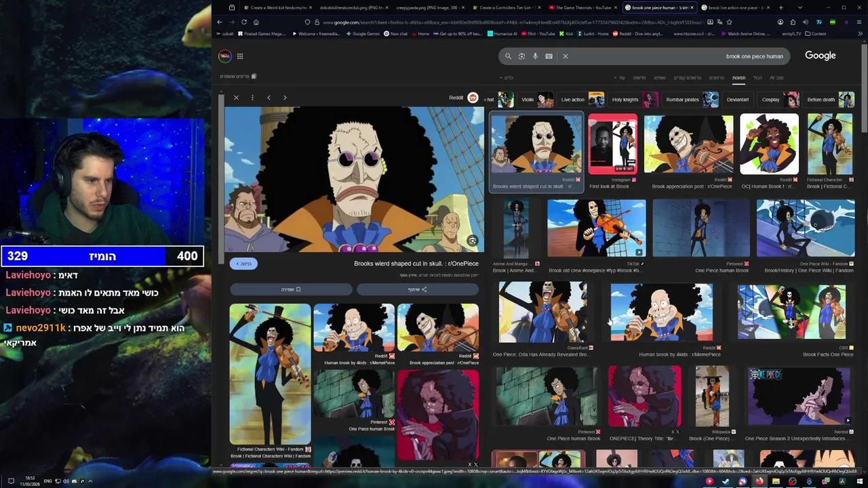Select the 'Deviantart' filter chip
This screenshot has width=868, height=488.
pyautogui.click(x=738, y=100)
